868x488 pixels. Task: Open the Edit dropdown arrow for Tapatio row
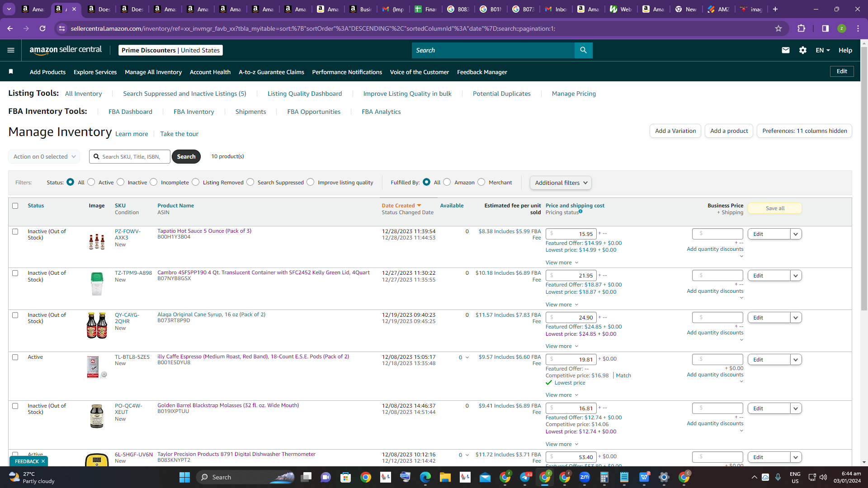click(796, 234)
